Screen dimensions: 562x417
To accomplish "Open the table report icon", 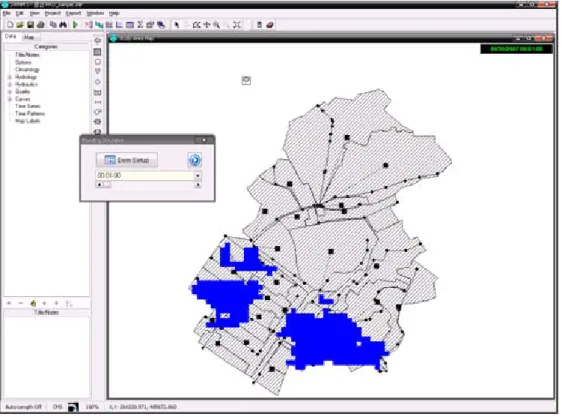I will click(130, 25).
